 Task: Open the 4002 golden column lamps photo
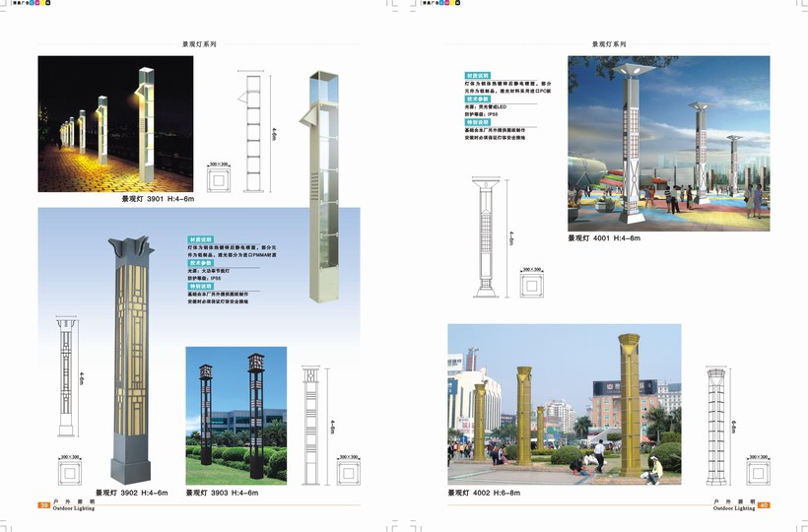click(564, 404)
